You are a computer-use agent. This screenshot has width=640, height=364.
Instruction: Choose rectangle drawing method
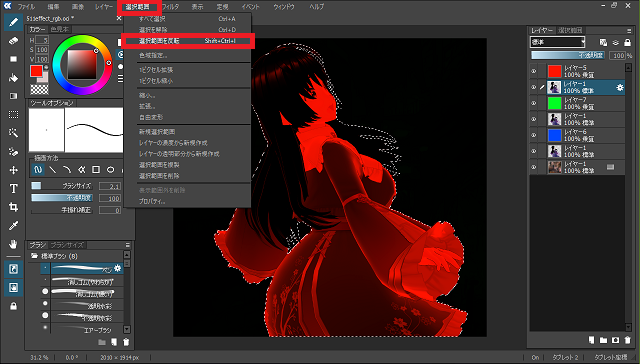96,169
